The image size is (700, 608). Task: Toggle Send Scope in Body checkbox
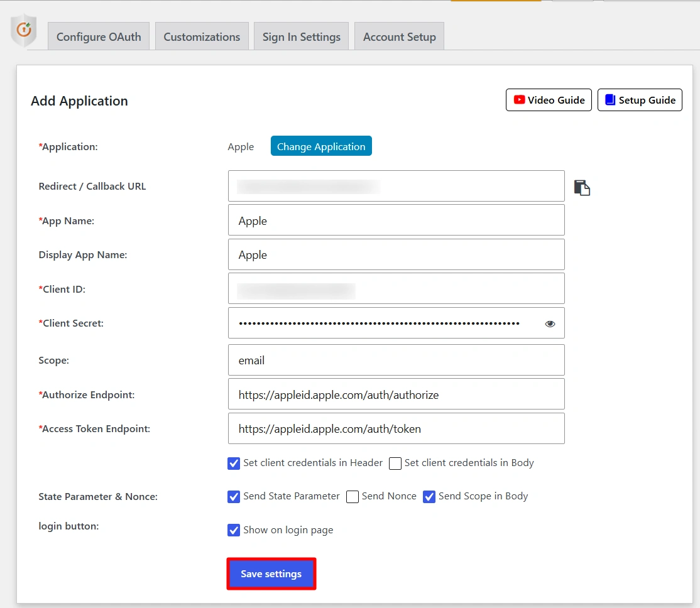coord(429,497)
